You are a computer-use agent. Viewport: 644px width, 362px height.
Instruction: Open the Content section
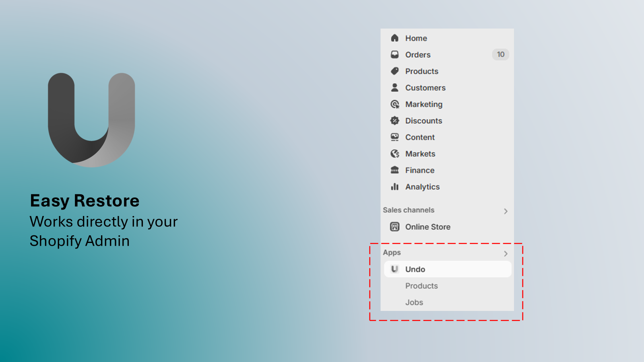pos(420,137)
